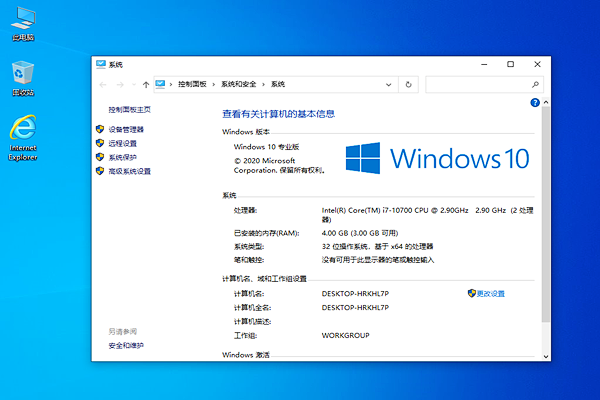
Task: Open 控制面板主页 link
Action: tap(129, 109)
